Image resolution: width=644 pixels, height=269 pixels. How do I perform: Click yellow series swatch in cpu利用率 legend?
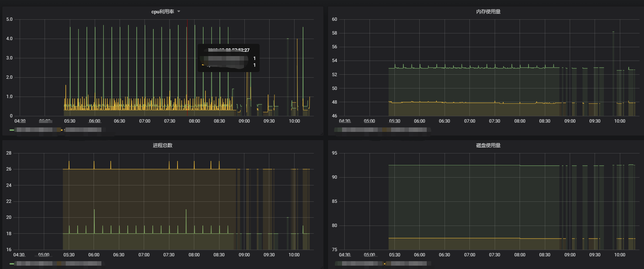pyautogui.click(x=62, y=130)
